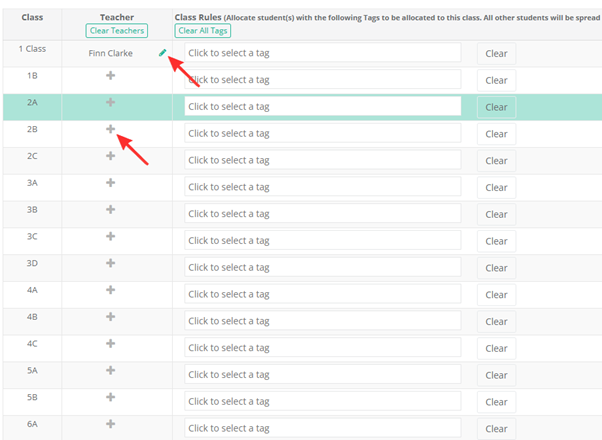Screen dimensions: 602x440
Task: Select a tag for class 6A
Action: (x=322, y=428)
